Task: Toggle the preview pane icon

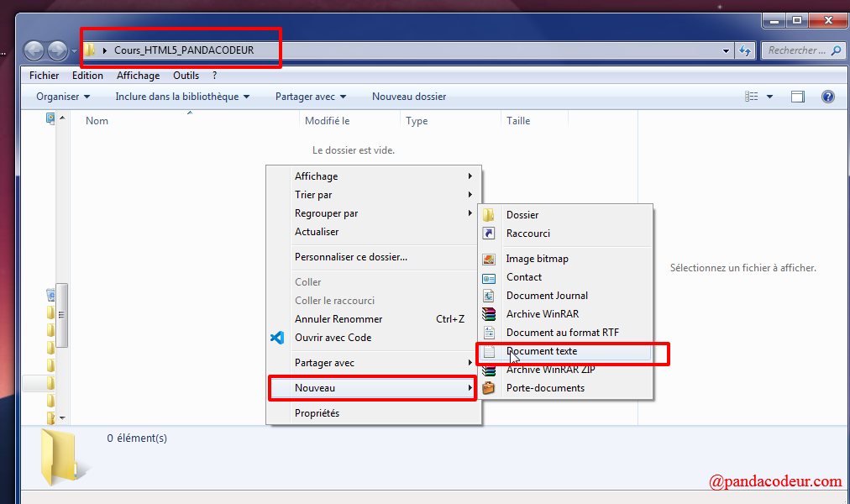Action: (x=797, y=97)
